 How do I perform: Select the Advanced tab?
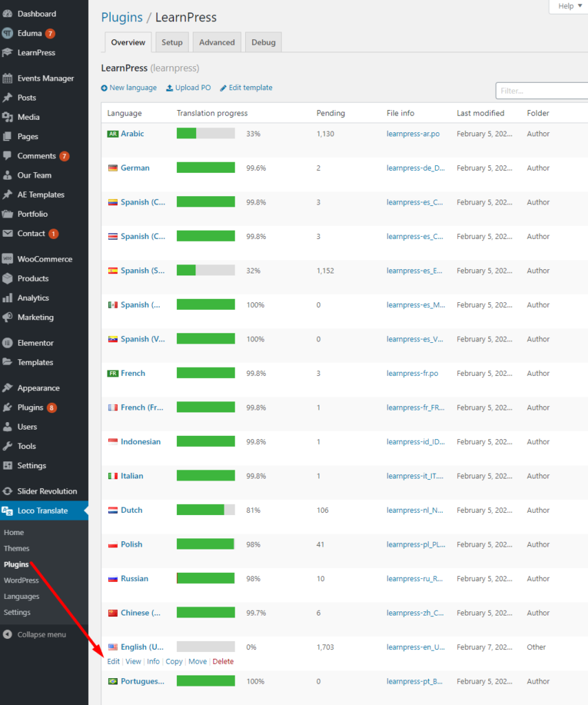point(217,43)
